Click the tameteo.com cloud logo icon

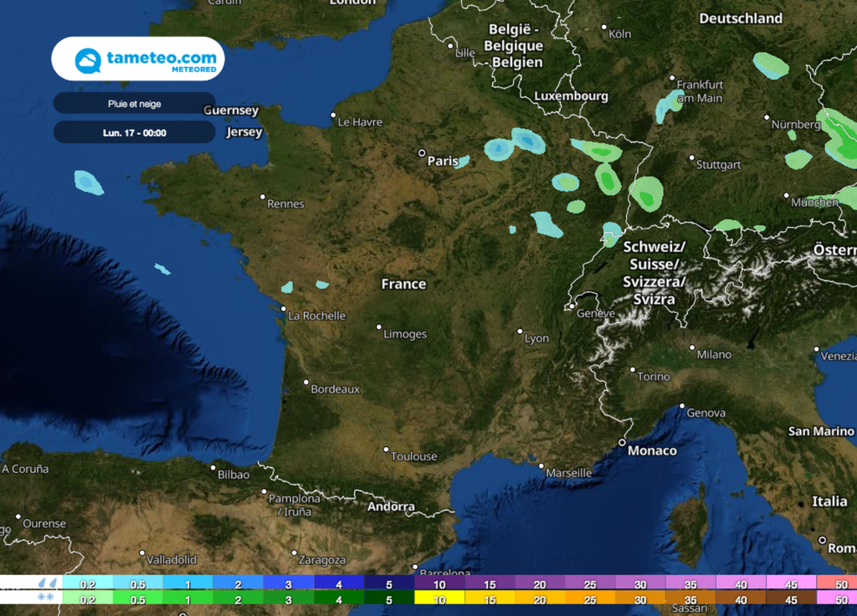coord(88,60)
